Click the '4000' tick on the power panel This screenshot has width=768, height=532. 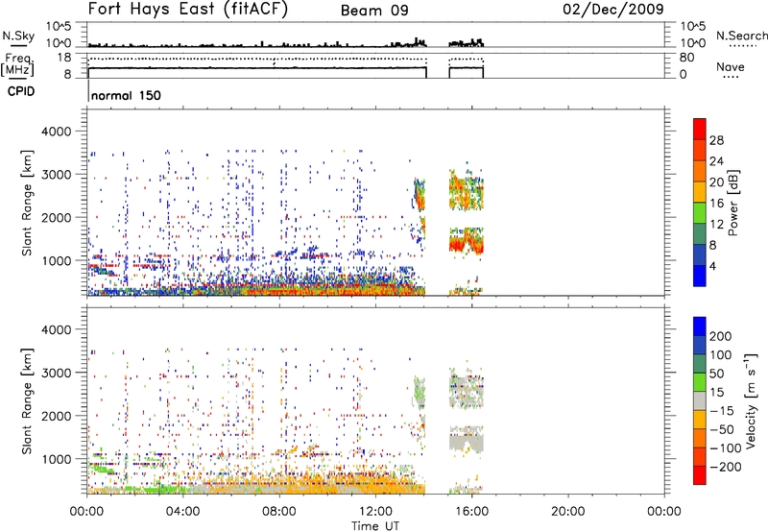[x=57, y=132]
